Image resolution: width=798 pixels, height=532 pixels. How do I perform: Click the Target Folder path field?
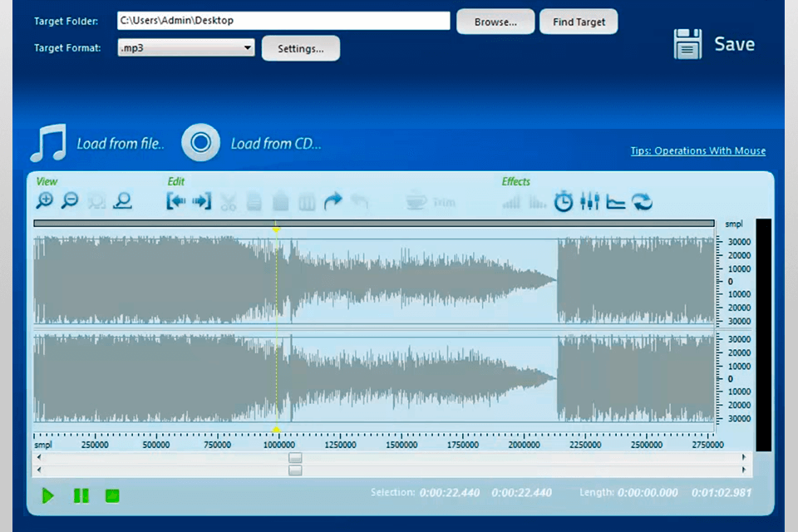pos(283,21)
